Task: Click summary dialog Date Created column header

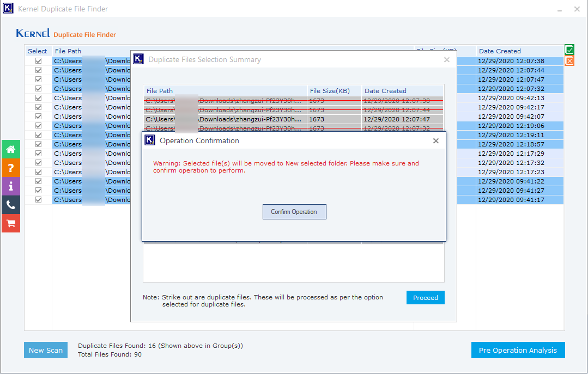Action: (402, 91)
